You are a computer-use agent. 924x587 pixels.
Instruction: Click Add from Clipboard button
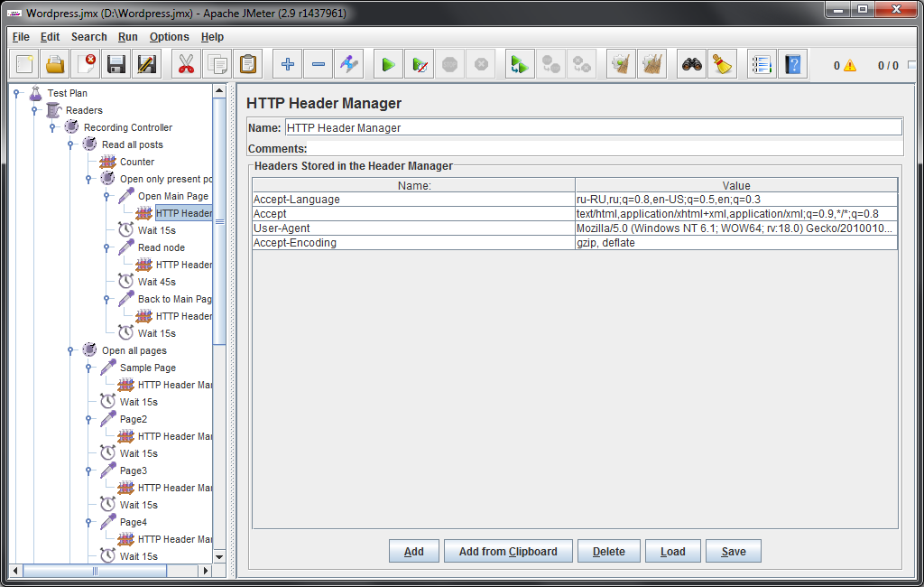[x=508, y=551]
